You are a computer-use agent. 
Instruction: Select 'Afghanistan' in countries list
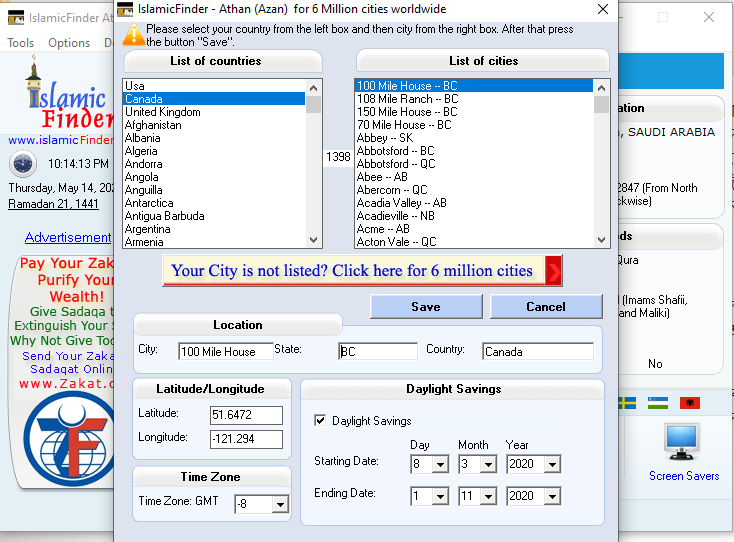click(214, 125)
